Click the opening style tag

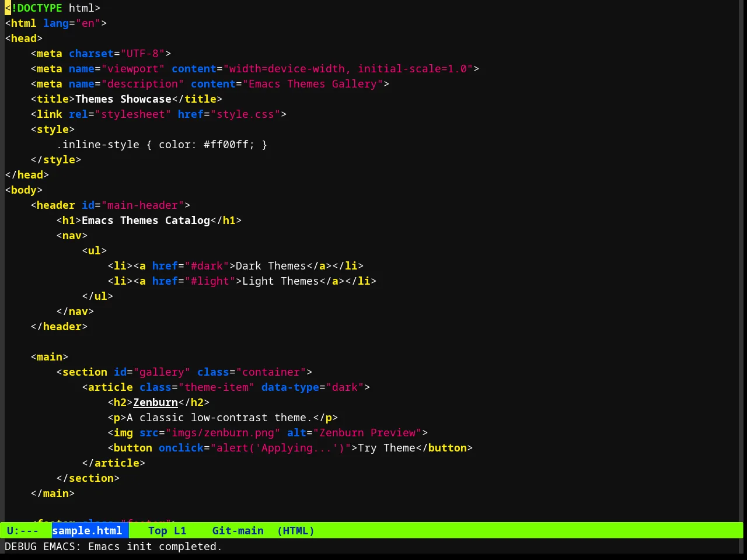53,129
